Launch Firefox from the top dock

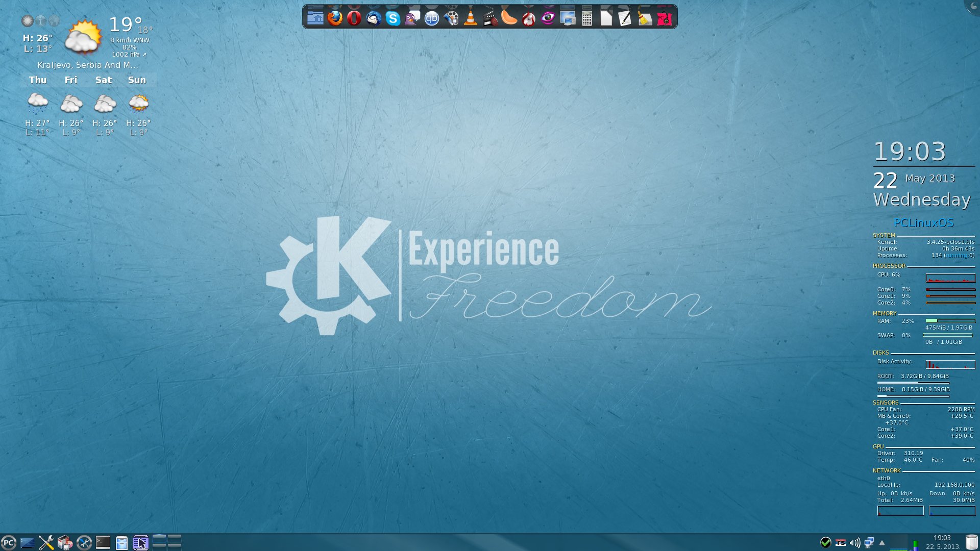(x=335, y=18)
